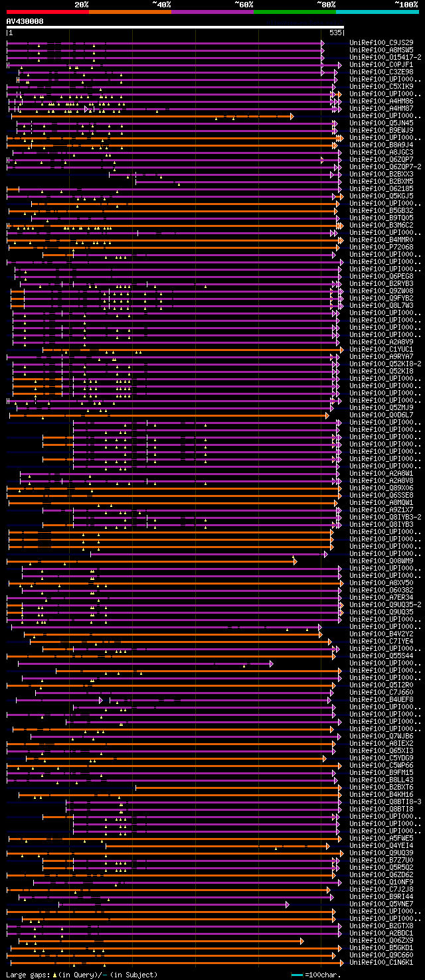Select the UniRef100_B2BXX3 label

coord(381,174)
